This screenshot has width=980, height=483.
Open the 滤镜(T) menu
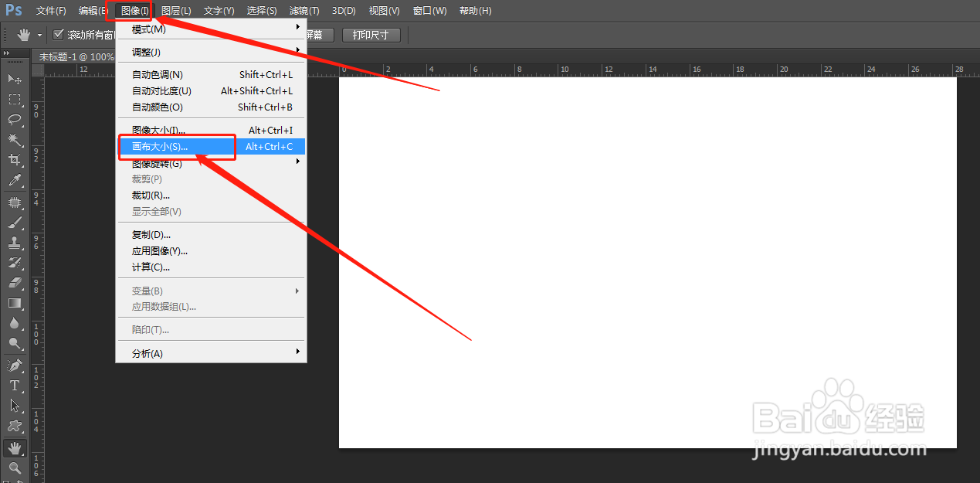point(303,11)
